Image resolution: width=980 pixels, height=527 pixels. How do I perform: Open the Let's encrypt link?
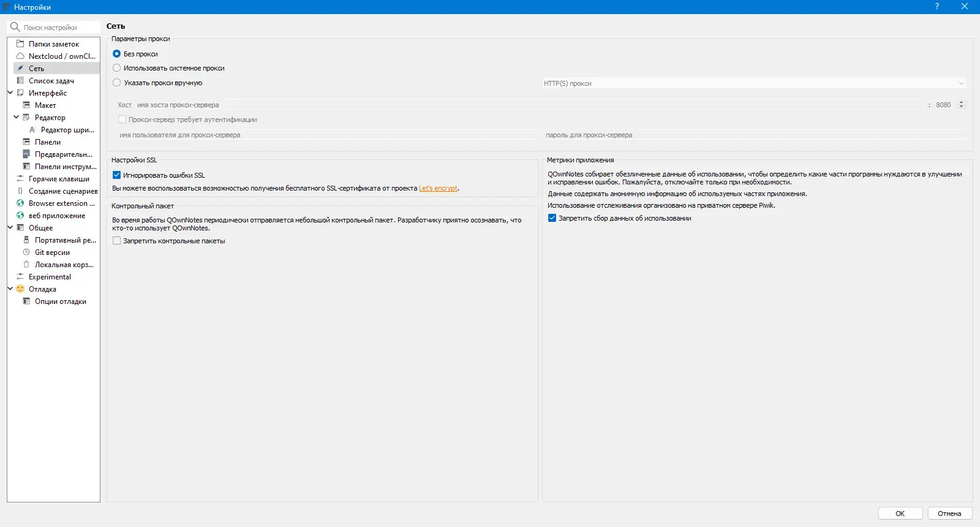coord(438,188)
